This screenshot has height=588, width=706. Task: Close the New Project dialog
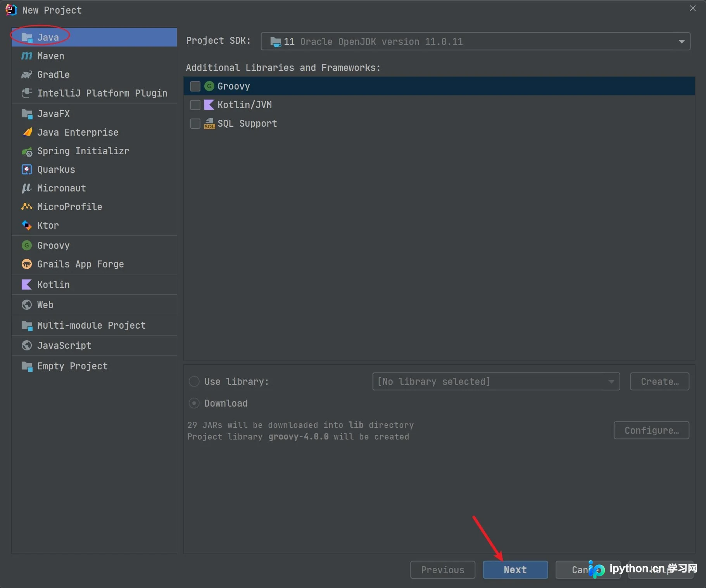(x=693, y=8)
